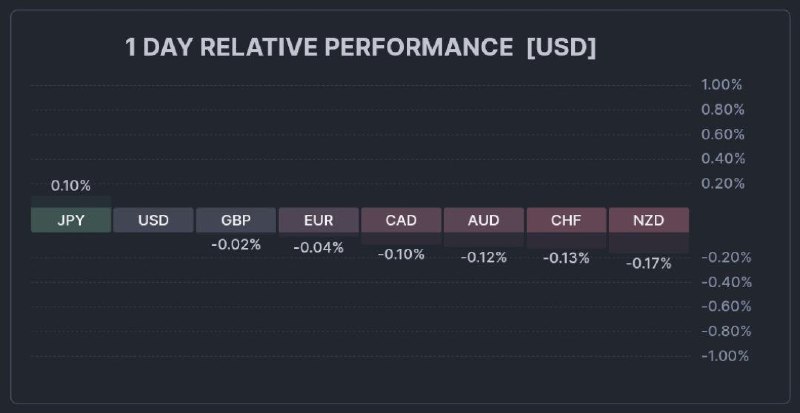This screenshot has height=413, width=800.
Task: Click the positive 0.10% value above JPY
Action: click(x=71, y=185)
